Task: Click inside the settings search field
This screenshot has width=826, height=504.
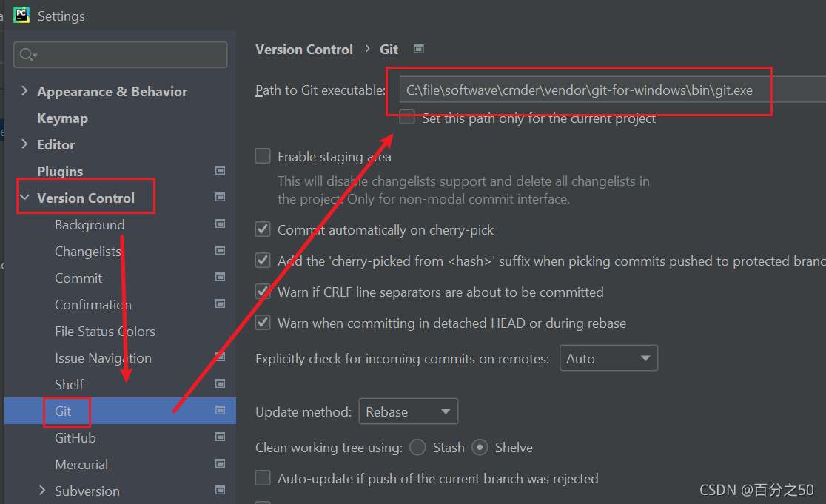Action: (120, 55)
